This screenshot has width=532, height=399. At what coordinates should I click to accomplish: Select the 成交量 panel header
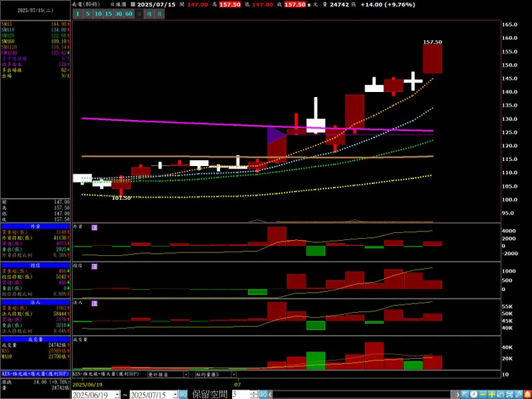pos(35,339)
